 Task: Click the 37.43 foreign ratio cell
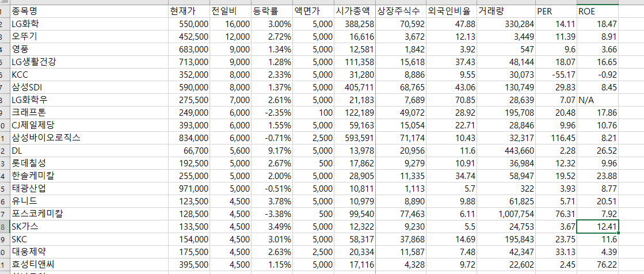coord(451,62)
